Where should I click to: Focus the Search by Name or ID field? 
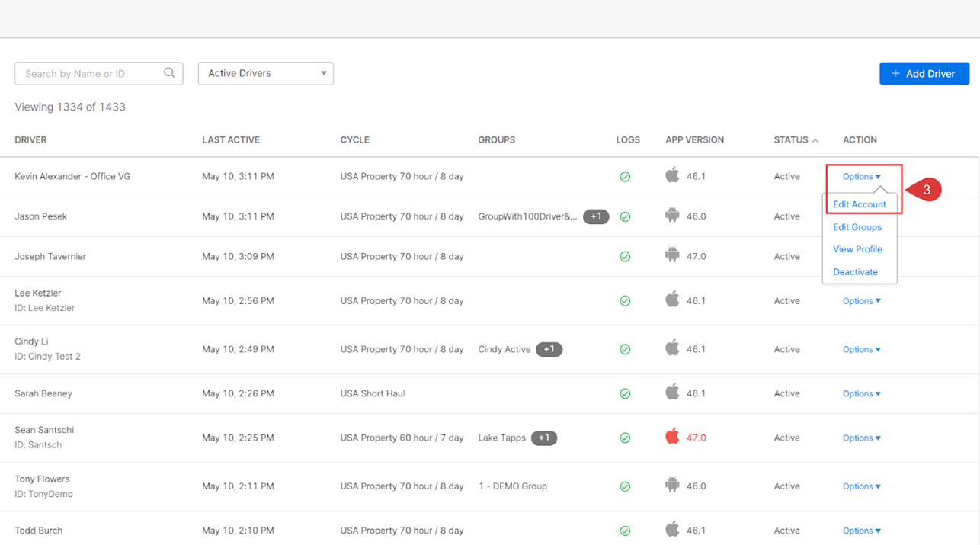(99, 73)
